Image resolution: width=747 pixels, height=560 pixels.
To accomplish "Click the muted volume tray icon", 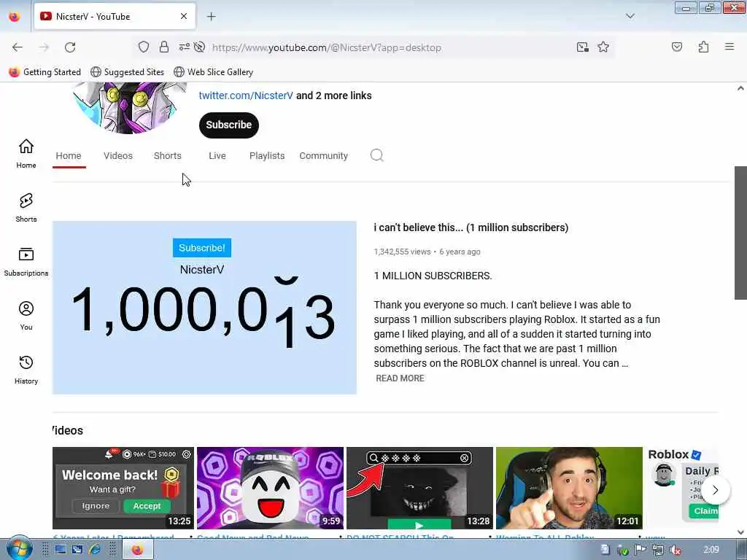I will (x=675, y=550).
